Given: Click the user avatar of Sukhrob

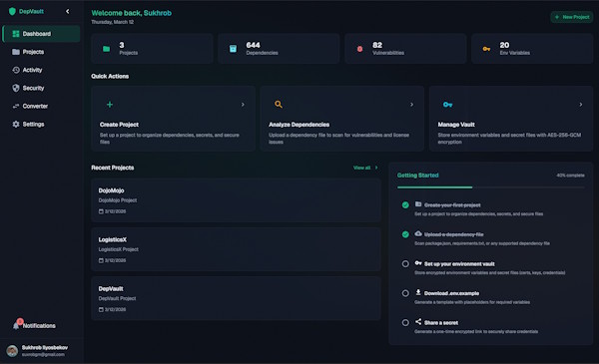Looking at the screenshot, I should coord(12,351).
